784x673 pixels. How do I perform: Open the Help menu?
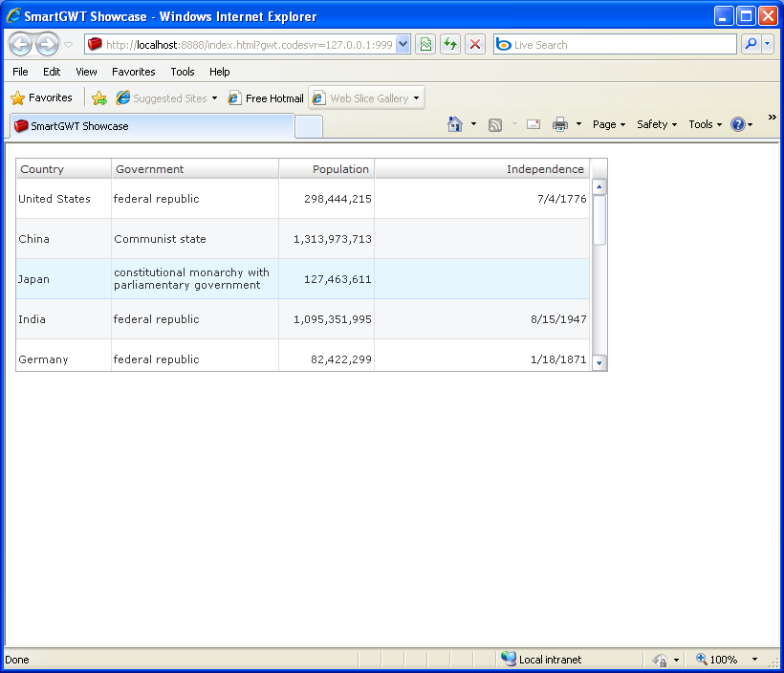(220, 72)
